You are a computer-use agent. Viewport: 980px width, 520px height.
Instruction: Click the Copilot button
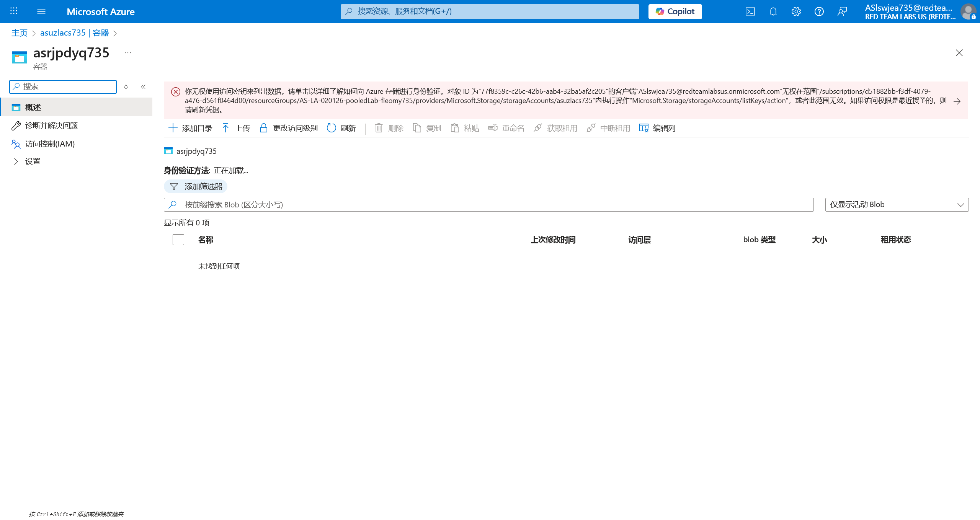[675, 11]
